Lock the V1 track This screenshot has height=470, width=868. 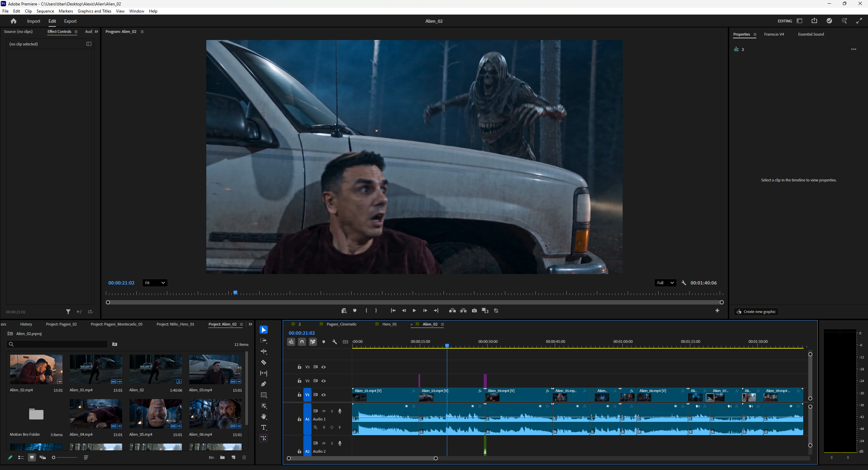pos(299,395)
